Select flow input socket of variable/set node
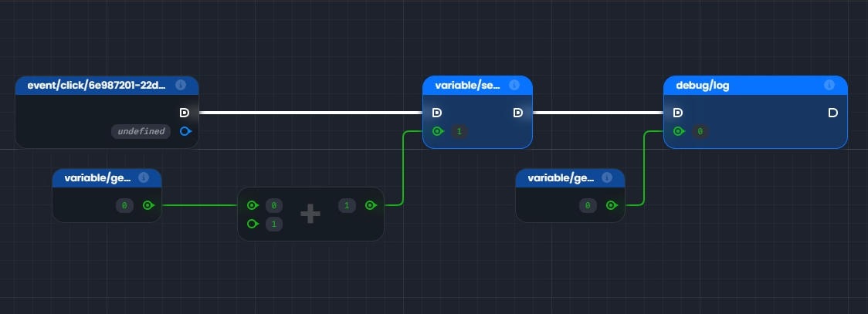Image resolution: width=868 pixels, height=314 pixels. pyautogui.click(x=437, y=113)
